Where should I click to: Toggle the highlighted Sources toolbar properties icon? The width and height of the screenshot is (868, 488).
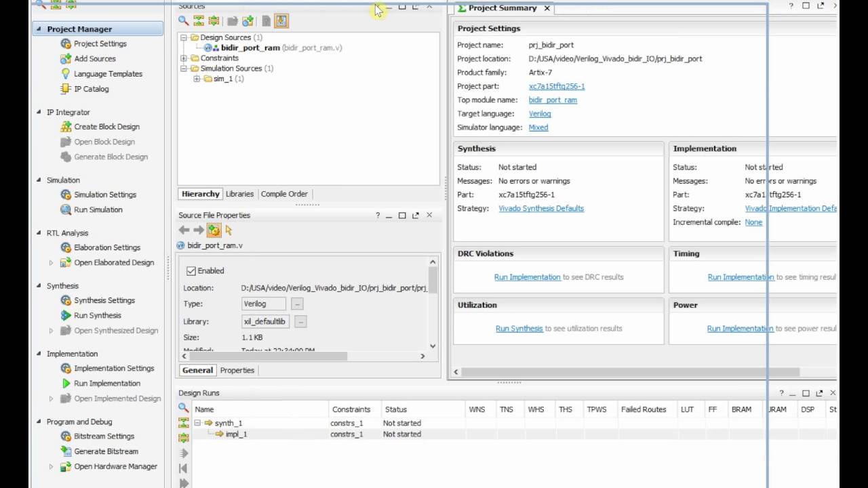(x=281, y=21)
